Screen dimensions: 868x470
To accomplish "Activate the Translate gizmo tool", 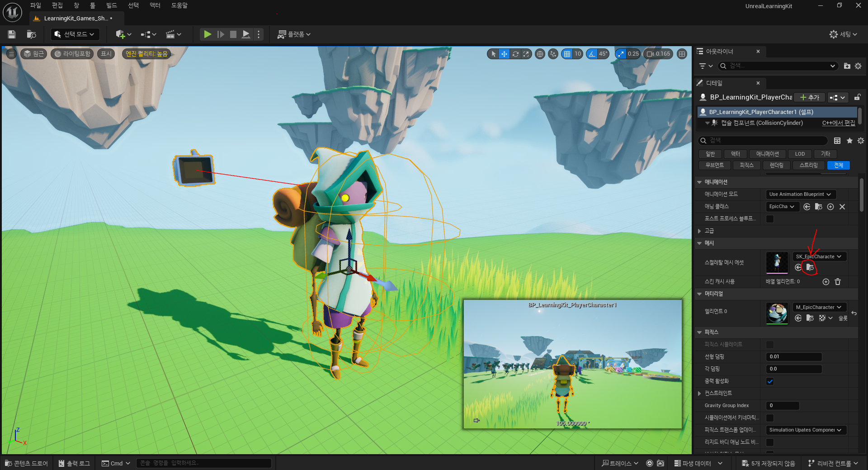I will click(x=504, y=54).
